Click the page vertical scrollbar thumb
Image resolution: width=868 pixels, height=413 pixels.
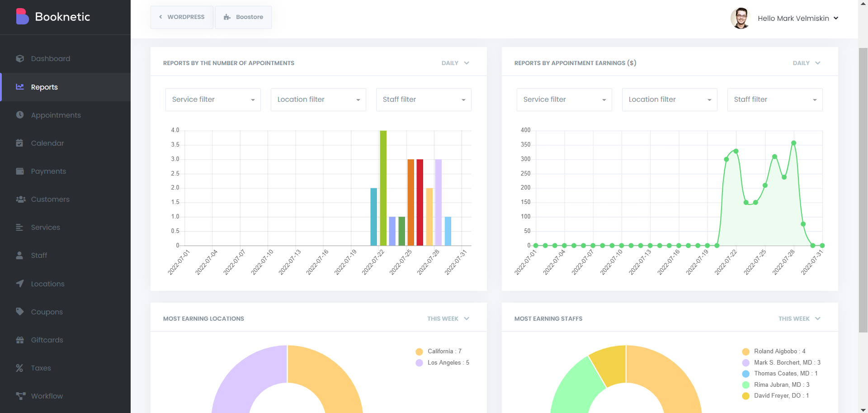coord(863,190)
